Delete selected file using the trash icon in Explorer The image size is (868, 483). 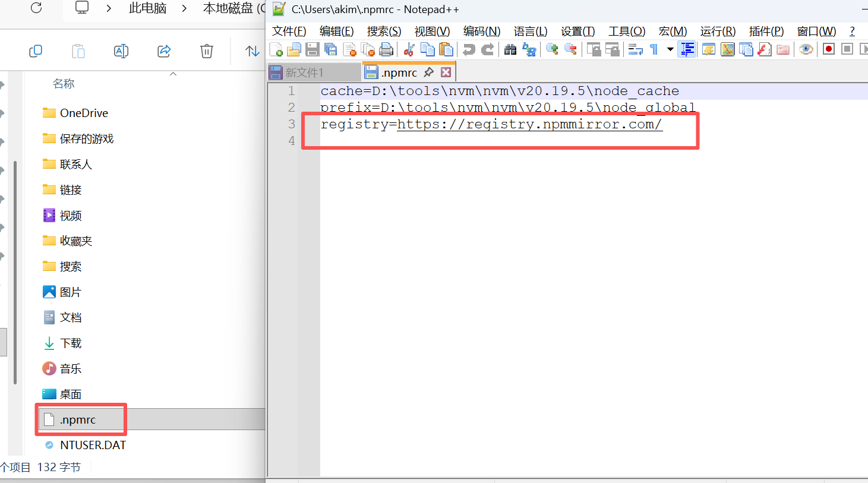(x=206, y=51)
